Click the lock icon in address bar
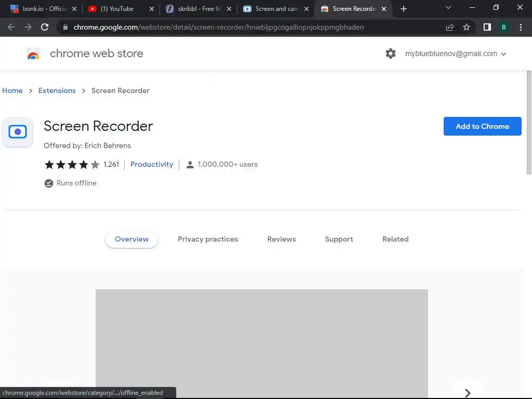The width and height of the screenshot is (532, 399). 65,27
